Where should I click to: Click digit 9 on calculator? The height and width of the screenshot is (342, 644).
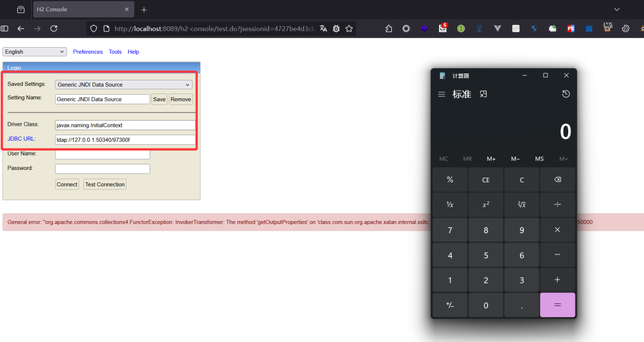pos(522,230)
